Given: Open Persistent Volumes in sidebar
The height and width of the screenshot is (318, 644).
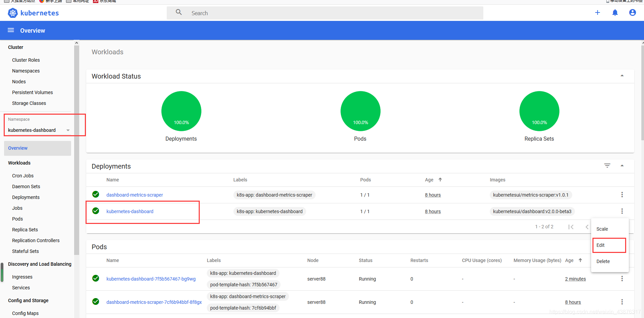Looking at the screenshot, I should coord(32,92).
